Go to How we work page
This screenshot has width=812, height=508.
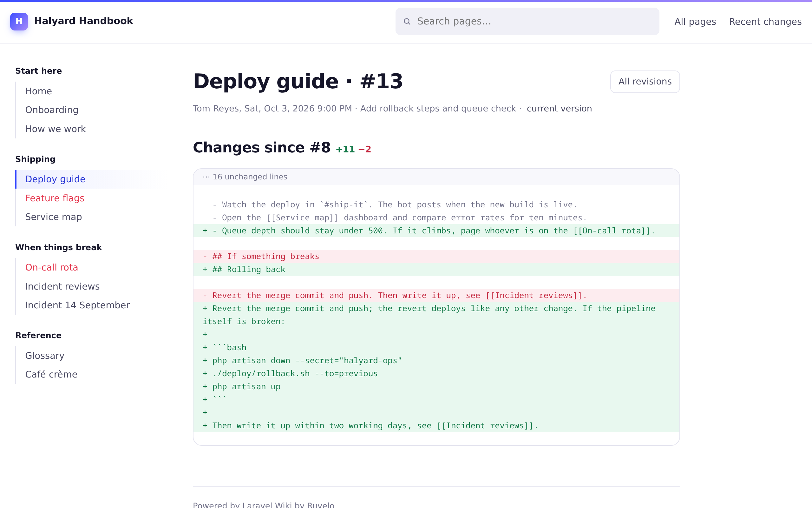[x=56, y=129]
